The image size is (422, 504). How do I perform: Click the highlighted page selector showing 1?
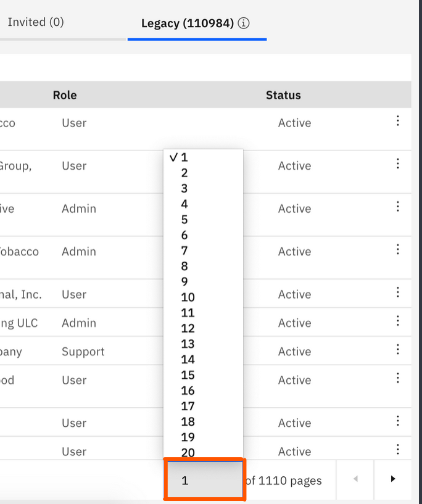point(204,480)
